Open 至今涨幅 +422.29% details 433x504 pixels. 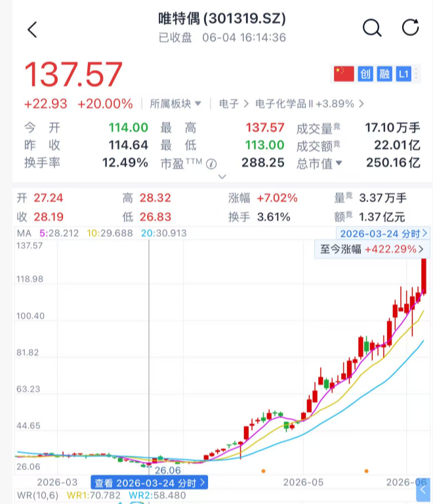[371, 249]
